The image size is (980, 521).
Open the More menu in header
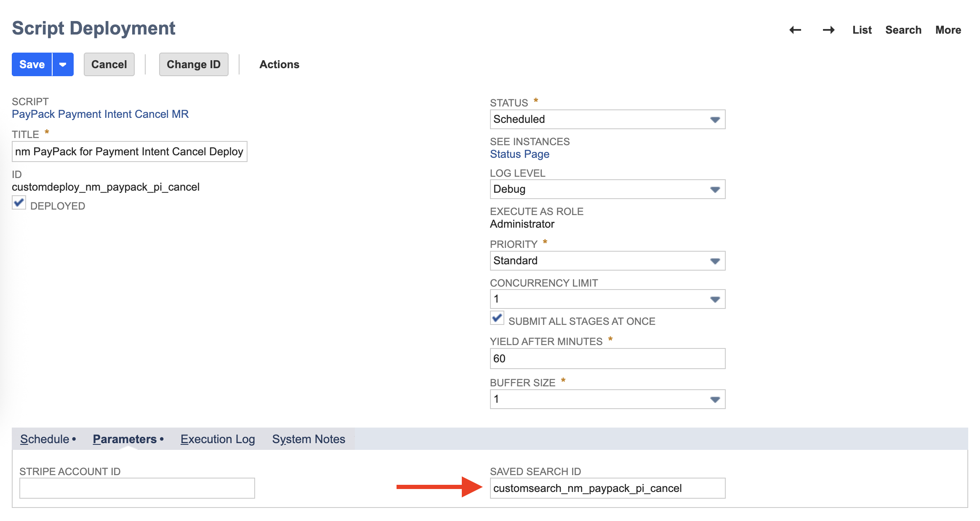click(x=948, y=30)
